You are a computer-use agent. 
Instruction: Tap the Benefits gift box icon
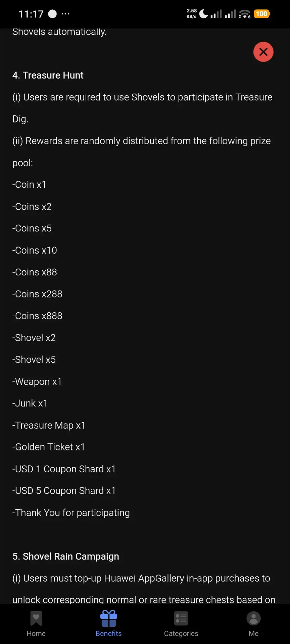(x=109, y=619)
